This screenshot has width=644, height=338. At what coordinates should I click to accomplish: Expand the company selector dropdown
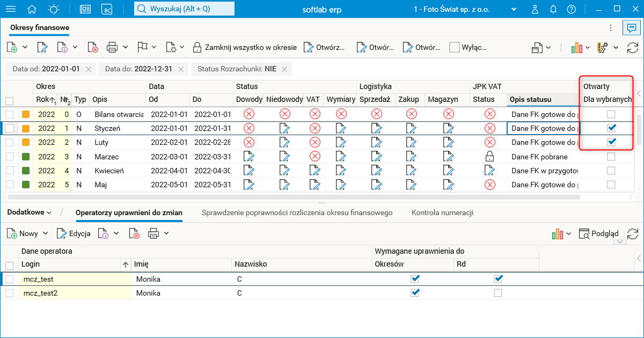514,9
